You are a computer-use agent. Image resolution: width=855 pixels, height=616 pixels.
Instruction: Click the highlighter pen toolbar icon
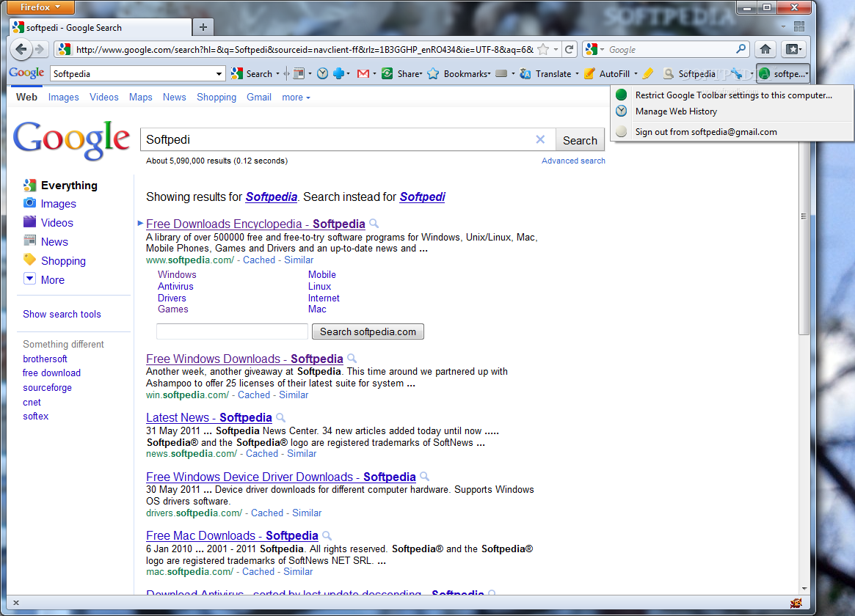point(648,73)
